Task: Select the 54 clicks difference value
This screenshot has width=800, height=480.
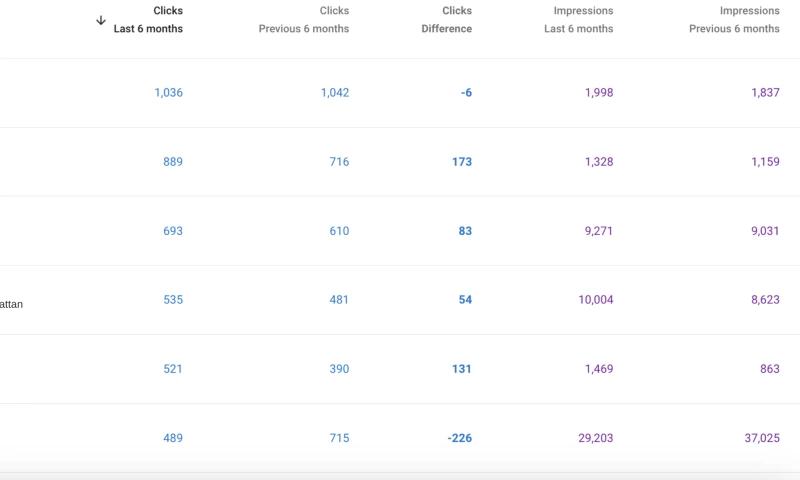Action: point(465,300)
